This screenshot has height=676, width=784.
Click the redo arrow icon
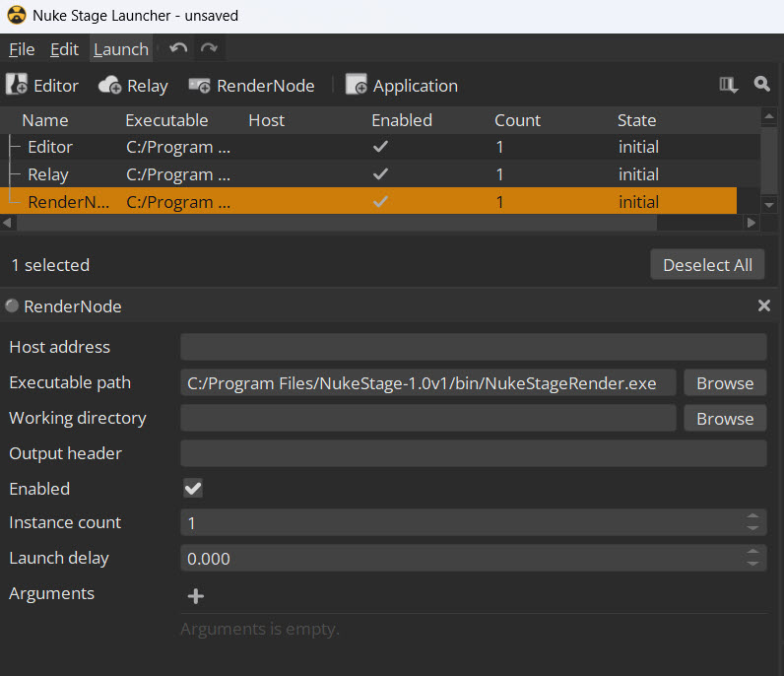(209, 49)
